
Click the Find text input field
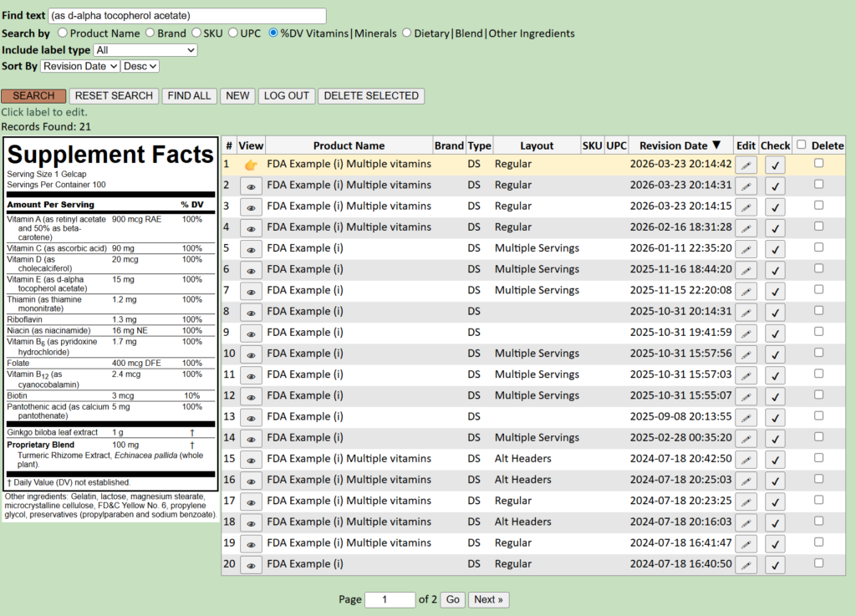(x=187, y=16)
